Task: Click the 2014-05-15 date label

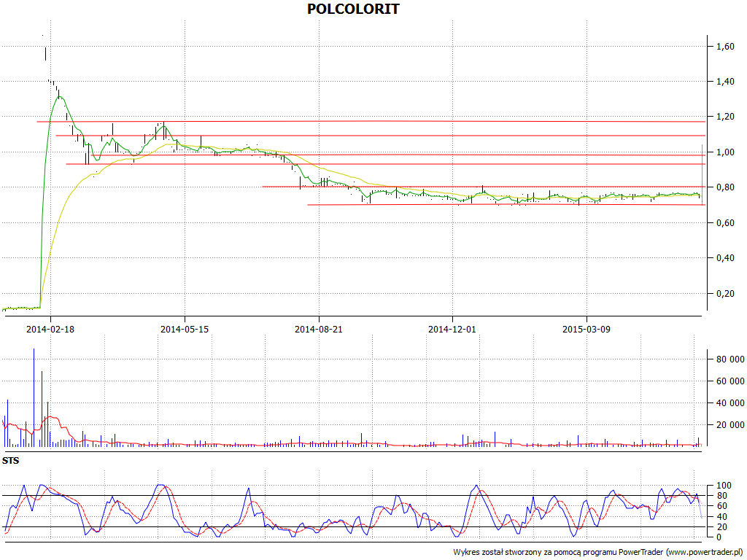Action: click(x=185, y=329)
